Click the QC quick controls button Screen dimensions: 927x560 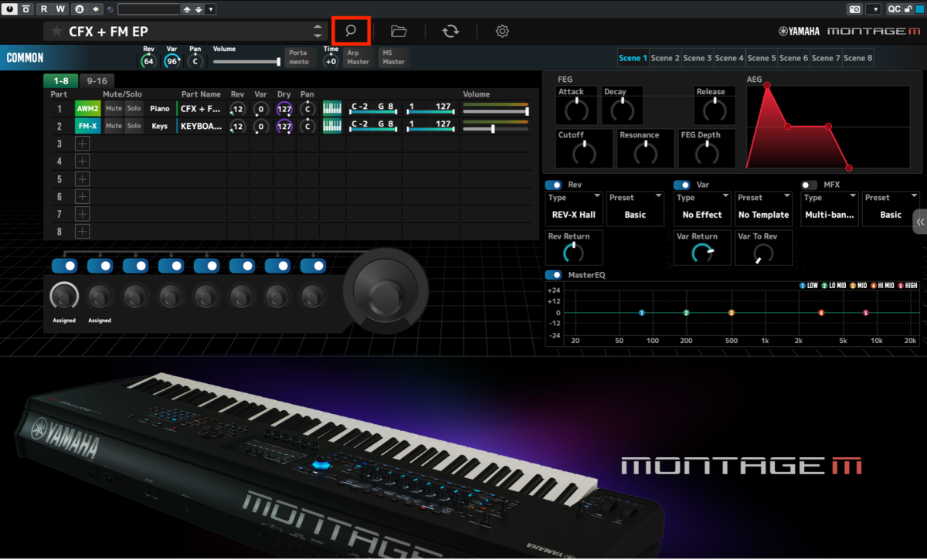click(894, 9)
